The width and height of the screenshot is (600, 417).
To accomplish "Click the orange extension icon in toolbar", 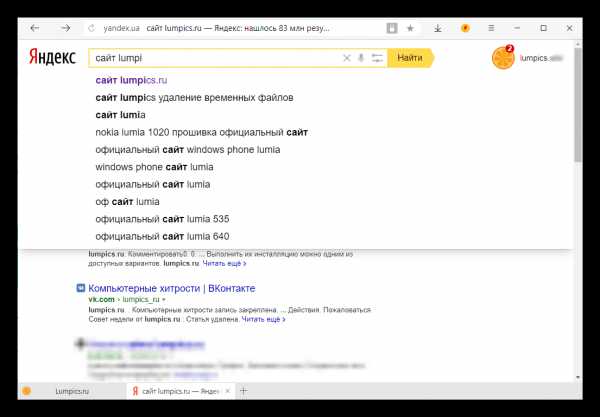I will tap(465, 28).
